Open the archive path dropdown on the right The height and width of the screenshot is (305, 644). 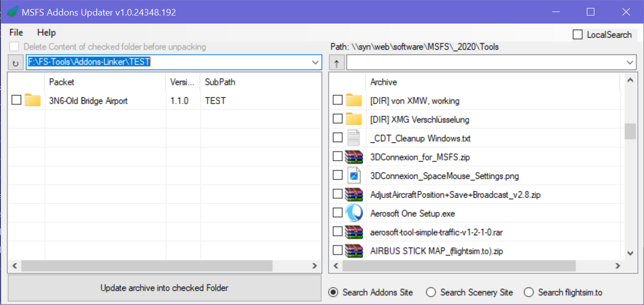click(630, 63)
